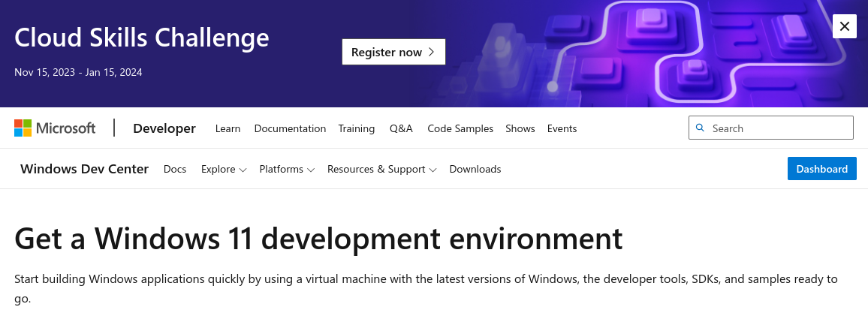The width and height of the screenshot is (868, 319).
Task: Close the Cloud Skills Challenge banner
Action: point(844,26)
